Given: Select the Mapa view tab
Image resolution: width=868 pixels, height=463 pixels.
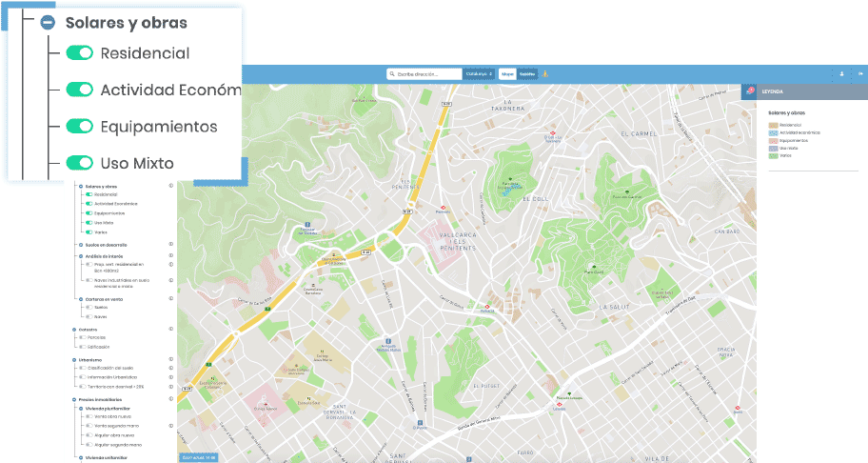Looking at the screenshot, I should (x=507, y=73).
